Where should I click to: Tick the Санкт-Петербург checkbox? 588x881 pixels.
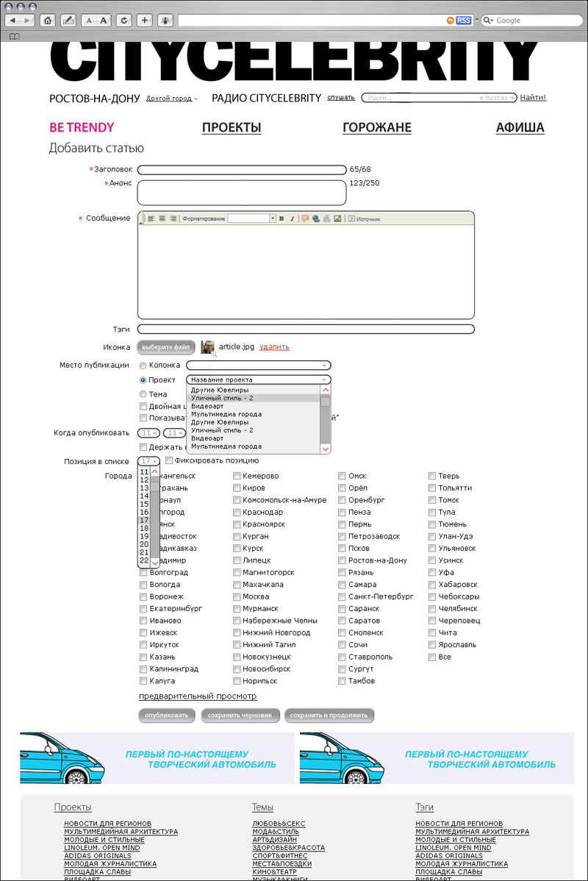tap(342, 596)
